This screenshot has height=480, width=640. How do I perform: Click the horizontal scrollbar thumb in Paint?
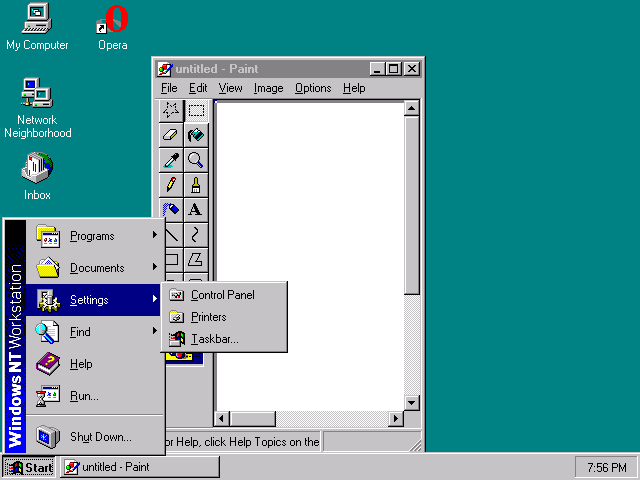tap(253, 419)
